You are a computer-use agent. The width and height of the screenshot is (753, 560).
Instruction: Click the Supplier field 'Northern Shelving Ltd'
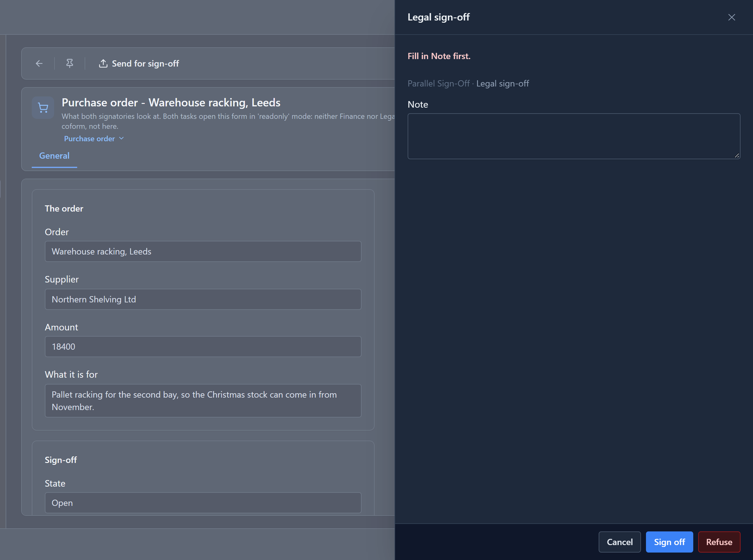tap(203, 299)
